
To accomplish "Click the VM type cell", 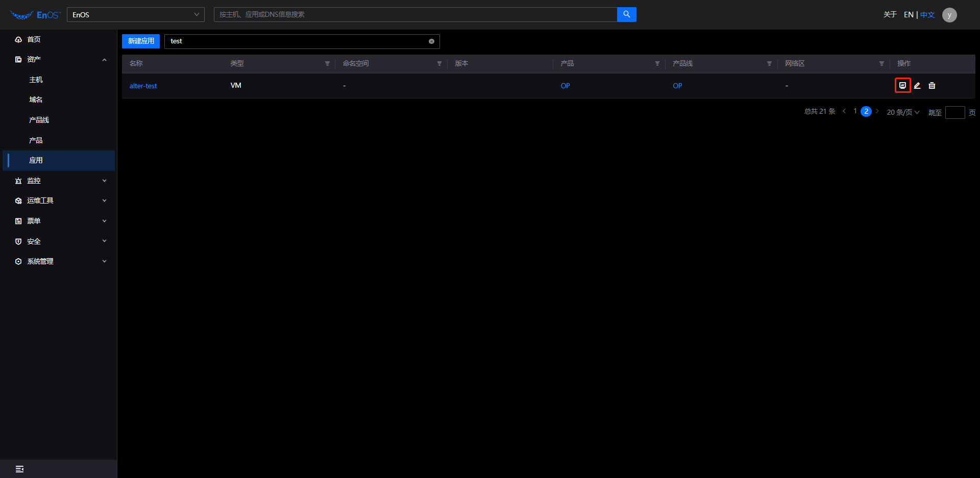I will point(236,85).
